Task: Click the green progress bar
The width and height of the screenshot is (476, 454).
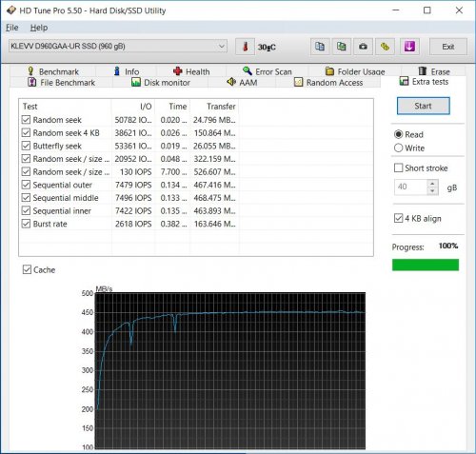Action: click(x=426, y=265)
